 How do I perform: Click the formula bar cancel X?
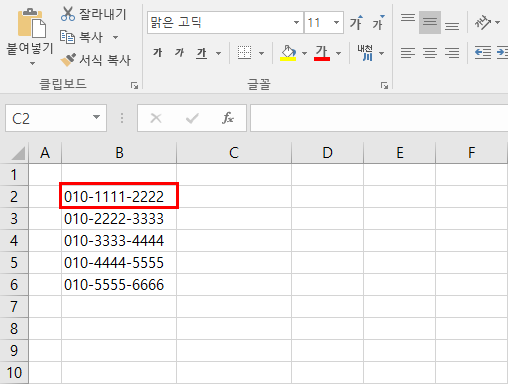(x=156, y=118)
